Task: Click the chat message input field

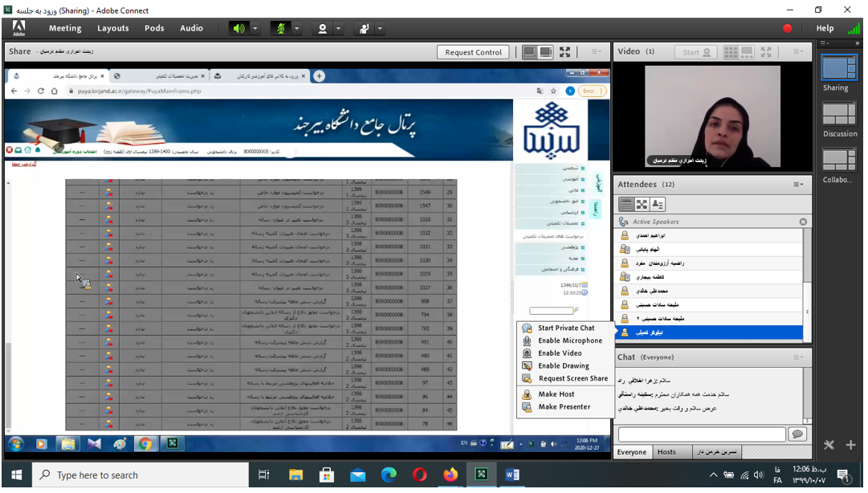Action: tap(702, 434)
